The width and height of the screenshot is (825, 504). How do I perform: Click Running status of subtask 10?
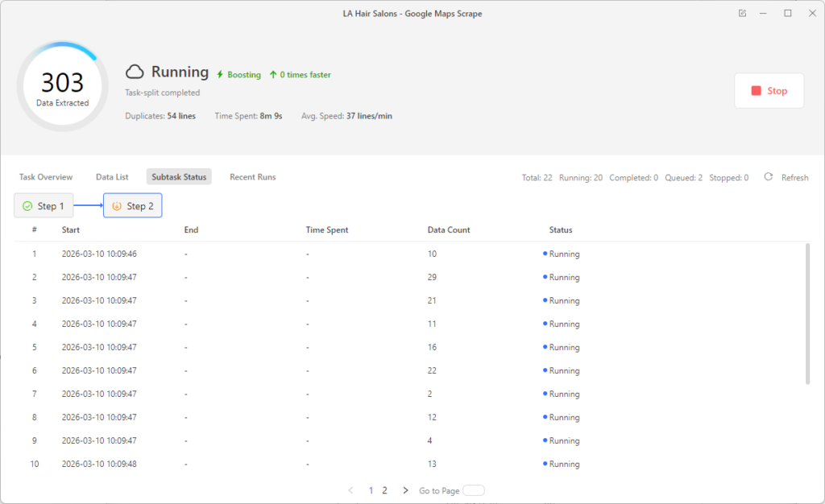pyautogui.click(x=562, y=464)
